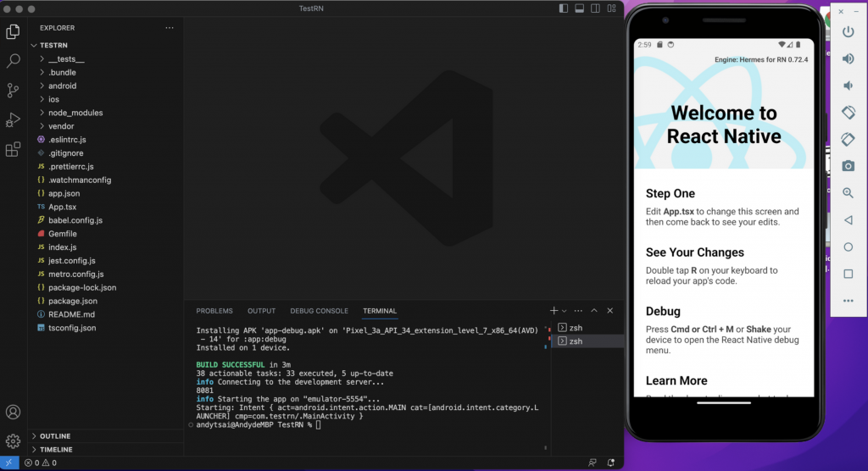868x471 pixels.
Task: Expand the OUTLINE section
Action: point(106,436)
